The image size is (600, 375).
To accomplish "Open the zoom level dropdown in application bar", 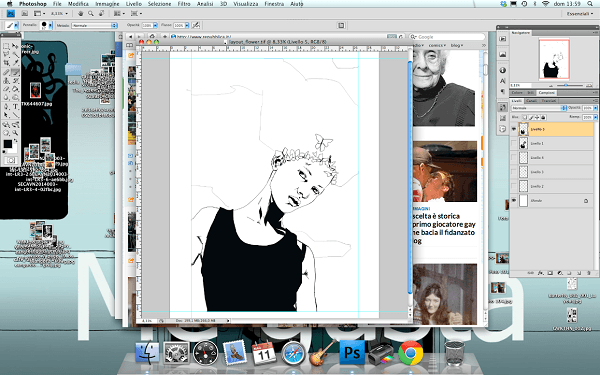I will pyautogui.click(x=67, y=13).
